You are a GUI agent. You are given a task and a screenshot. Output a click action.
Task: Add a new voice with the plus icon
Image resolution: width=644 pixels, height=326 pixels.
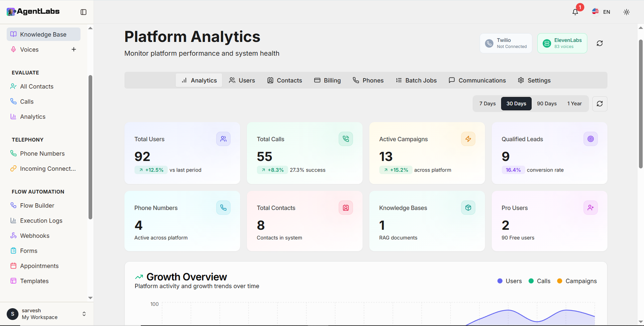pos(74,50)
